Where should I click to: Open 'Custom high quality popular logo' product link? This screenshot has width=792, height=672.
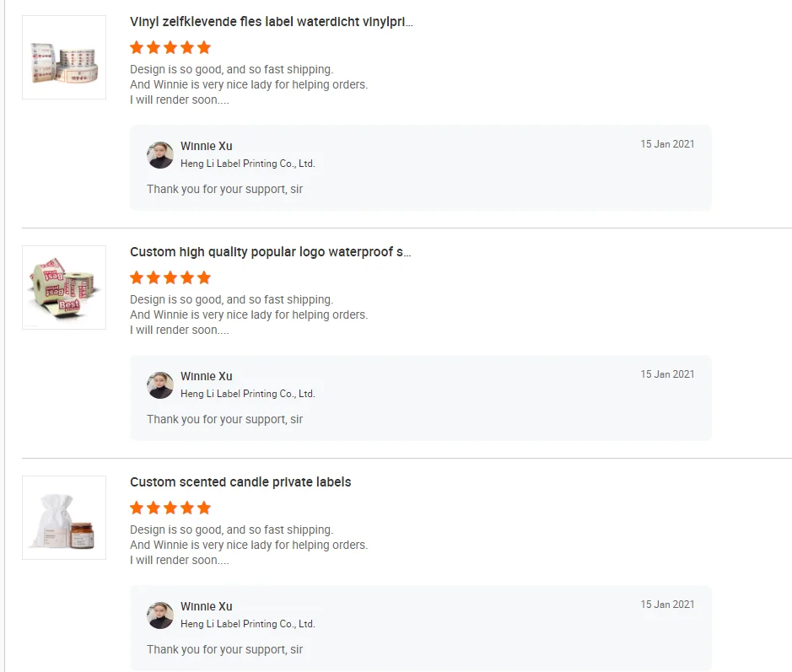[270, 252]
